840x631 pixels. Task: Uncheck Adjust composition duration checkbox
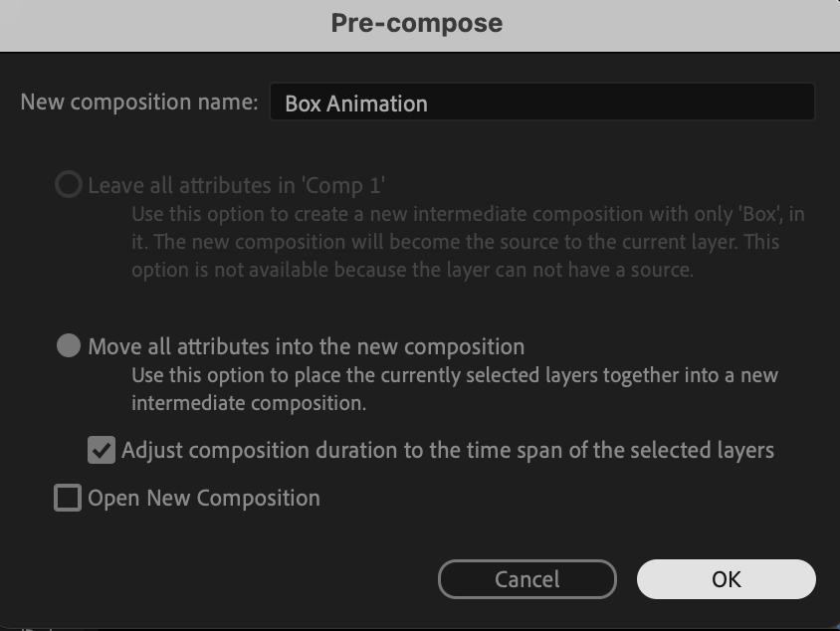point(102,450)
